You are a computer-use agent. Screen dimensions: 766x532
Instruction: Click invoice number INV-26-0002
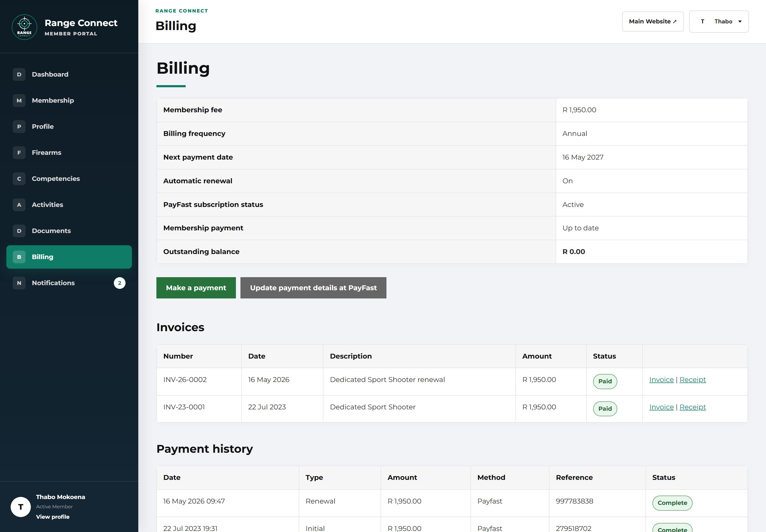(x=185, y=380)
